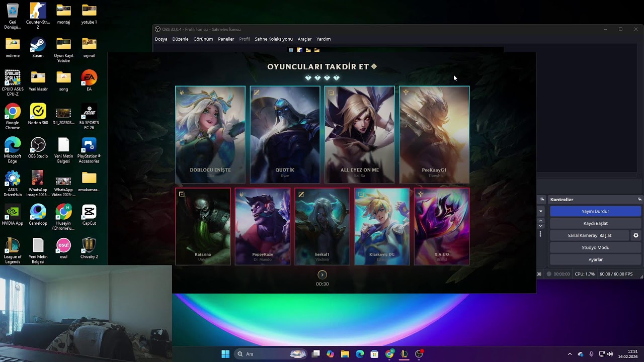Select the Klaskoviç DG enemy card

pyautogui.click(x=382, y=226)
